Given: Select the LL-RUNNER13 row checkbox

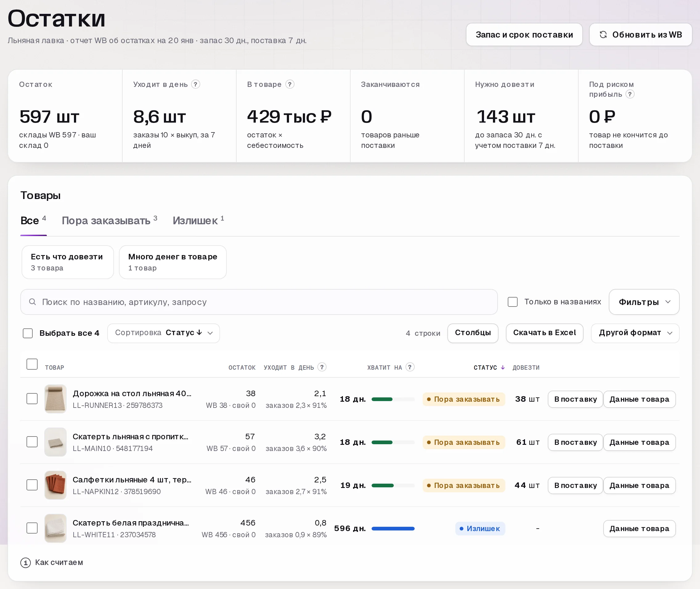Looking at the screenshot, I should [32, 399].
